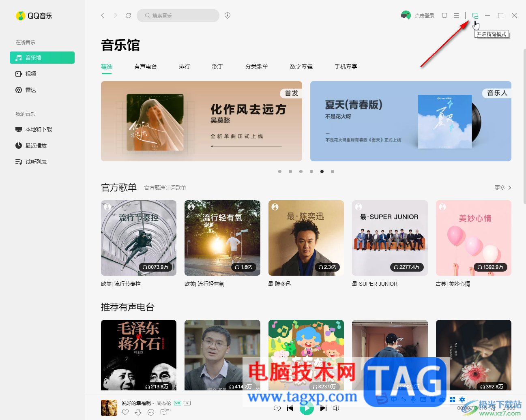The image size is (526, 420).
Task: Open 音乐馆 in the sidebar
Action: (x=42, y=58)
